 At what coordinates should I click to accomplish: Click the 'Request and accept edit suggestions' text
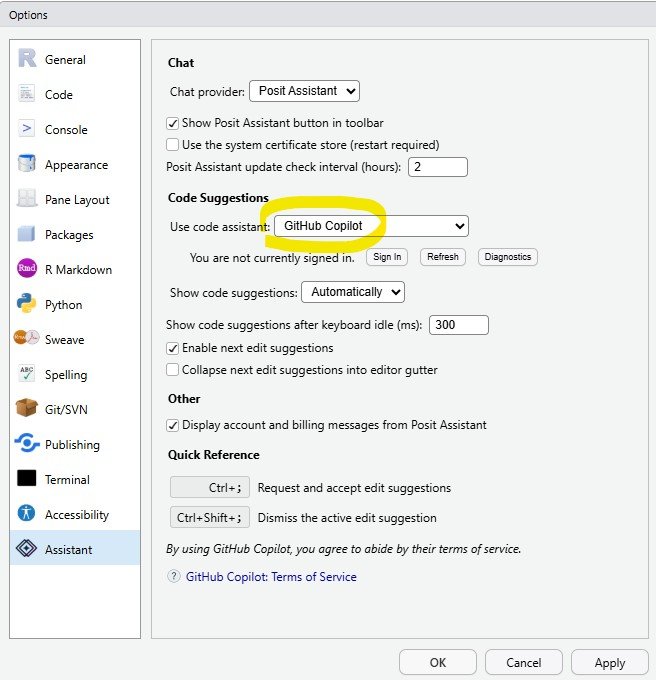click(x=354, y=488)
